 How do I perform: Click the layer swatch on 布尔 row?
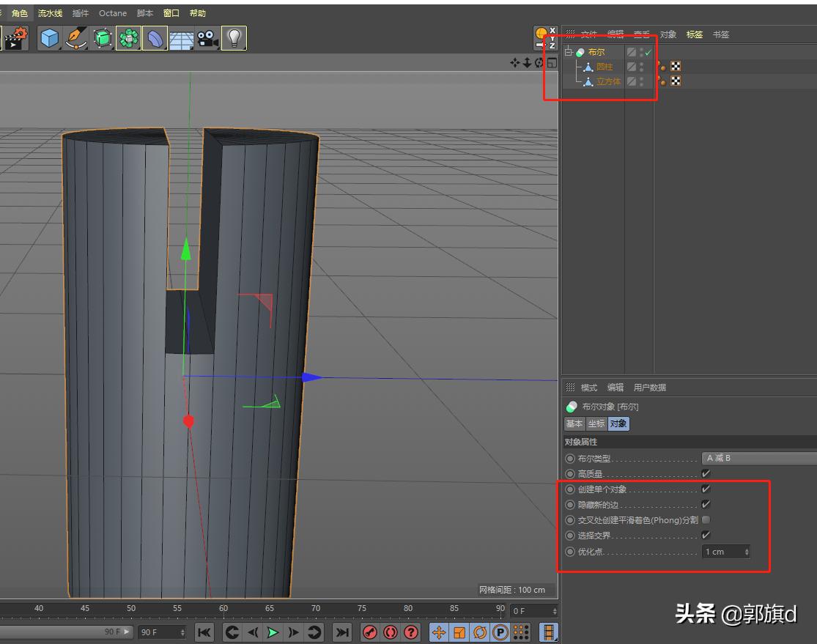coord(632,52)
